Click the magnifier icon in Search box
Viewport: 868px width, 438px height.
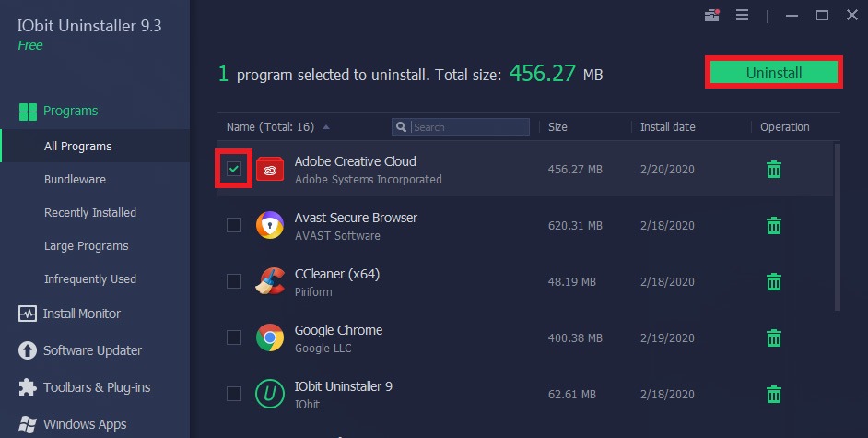pyautogui.click(x=402, y=127)
